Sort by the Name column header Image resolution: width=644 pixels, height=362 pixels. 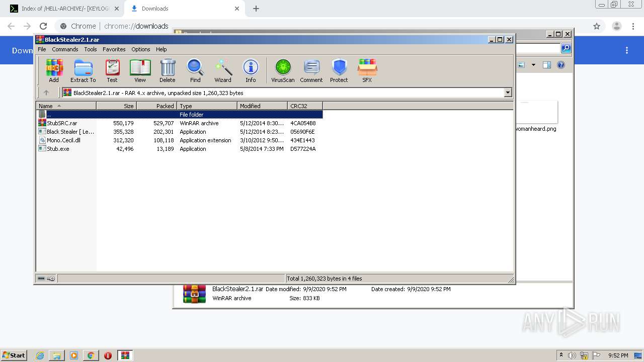click(x=66, y=106)
